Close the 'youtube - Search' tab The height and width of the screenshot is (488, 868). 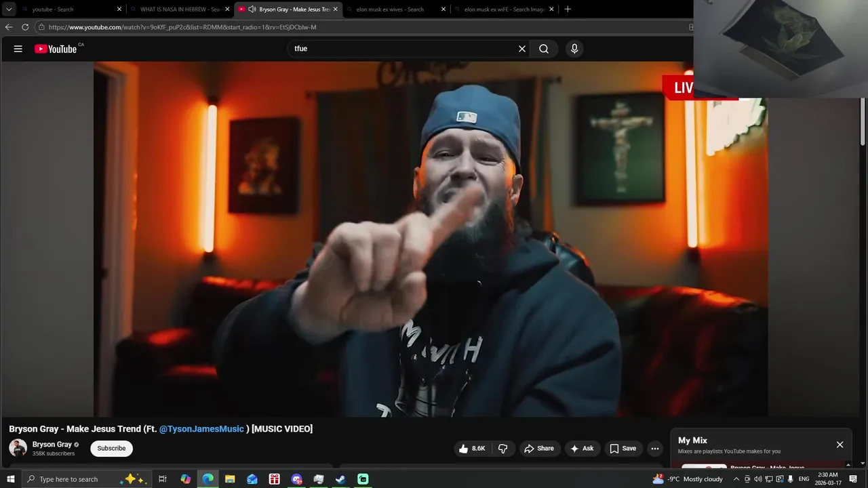(119, 9)
